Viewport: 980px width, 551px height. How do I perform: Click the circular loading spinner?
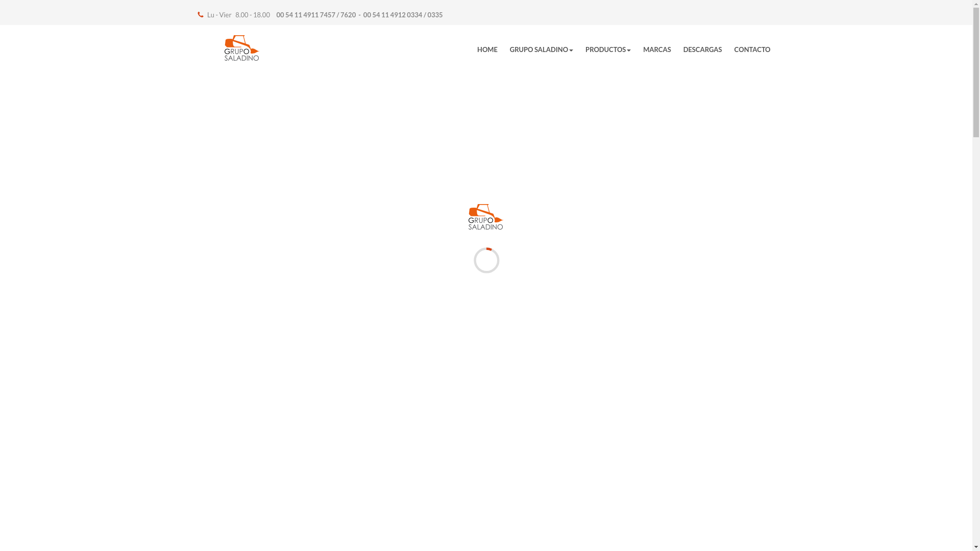point(486,260)
